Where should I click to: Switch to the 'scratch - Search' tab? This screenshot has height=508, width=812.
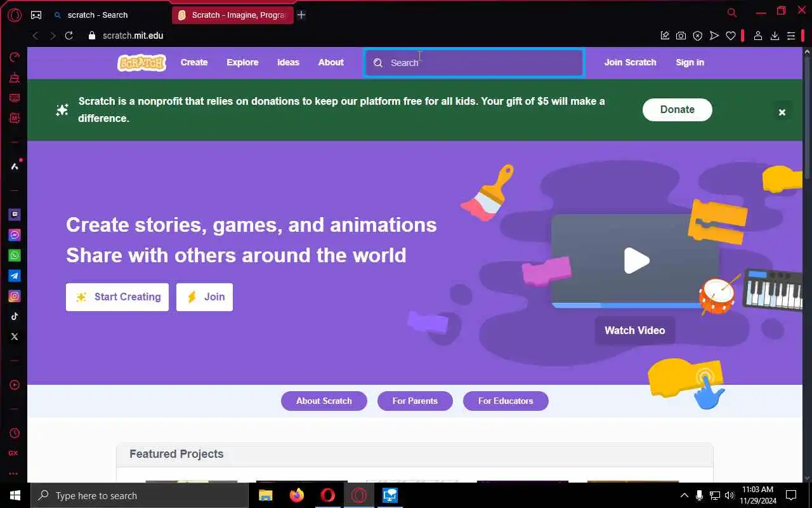[108, 15]
